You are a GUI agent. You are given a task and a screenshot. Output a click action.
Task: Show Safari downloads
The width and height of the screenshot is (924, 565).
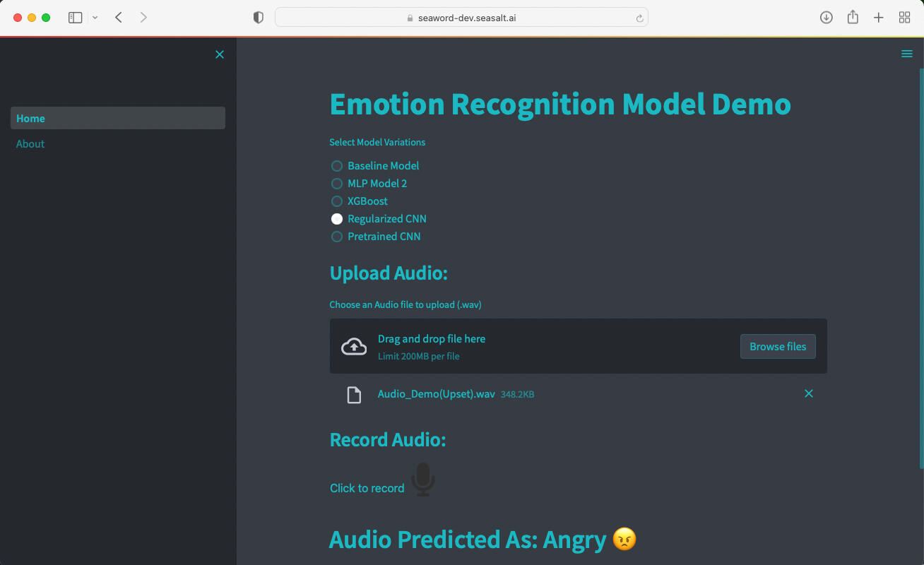826,18
